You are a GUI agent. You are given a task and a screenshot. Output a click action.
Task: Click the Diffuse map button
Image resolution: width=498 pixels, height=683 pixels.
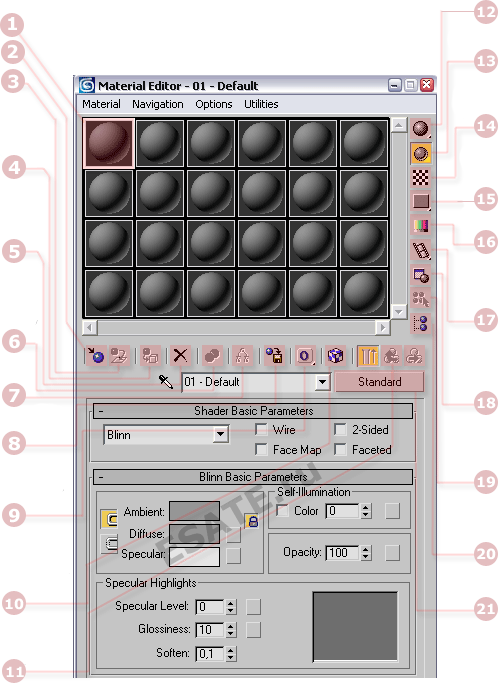(x=234, y=534)
